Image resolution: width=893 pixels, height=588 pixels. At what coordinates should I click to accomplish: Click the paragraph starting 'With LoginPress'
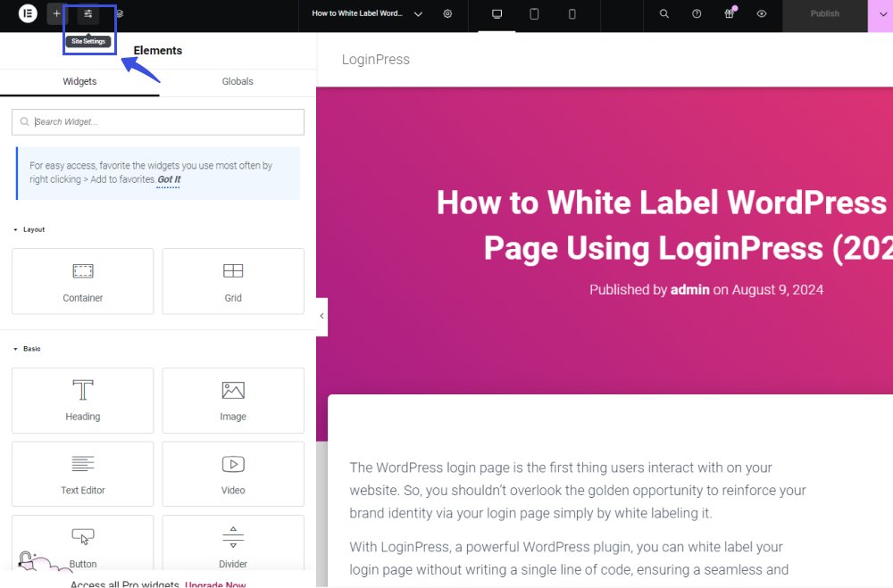pos(569,558)
